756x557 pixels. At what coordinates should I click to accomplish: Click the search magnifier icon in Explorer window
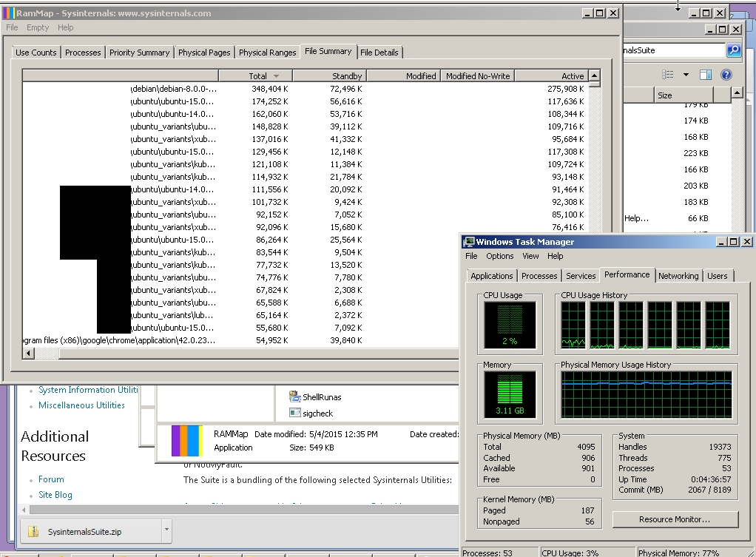pos(733,50)
